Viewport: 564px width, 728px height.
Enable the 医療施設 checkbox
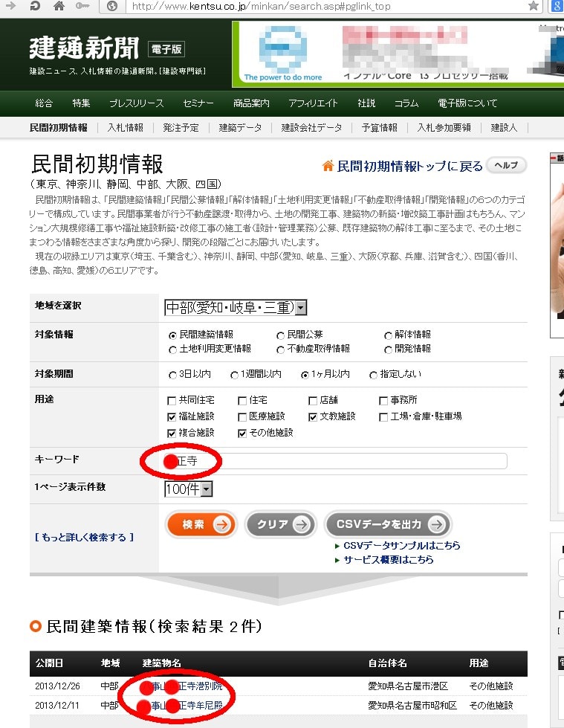tap(242, 416)
